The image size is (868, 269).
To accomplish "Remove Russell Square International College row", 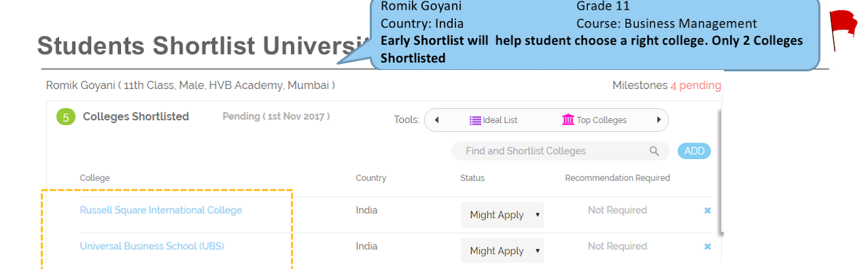I will [x=707, y=211].
